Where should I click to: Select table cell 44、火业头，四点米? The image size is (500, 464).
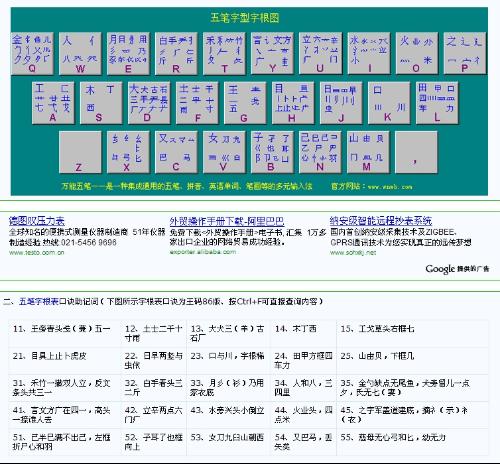(304, 415)
